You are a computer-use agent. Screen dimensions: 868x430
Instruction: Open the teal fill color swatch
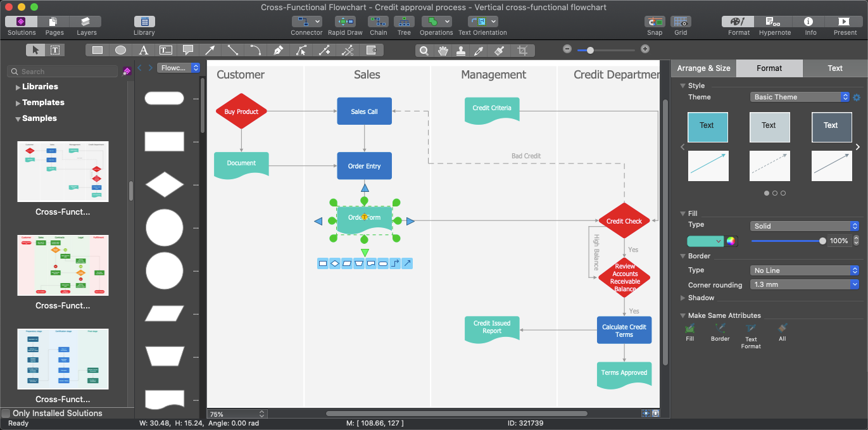[x=705, y=241]
